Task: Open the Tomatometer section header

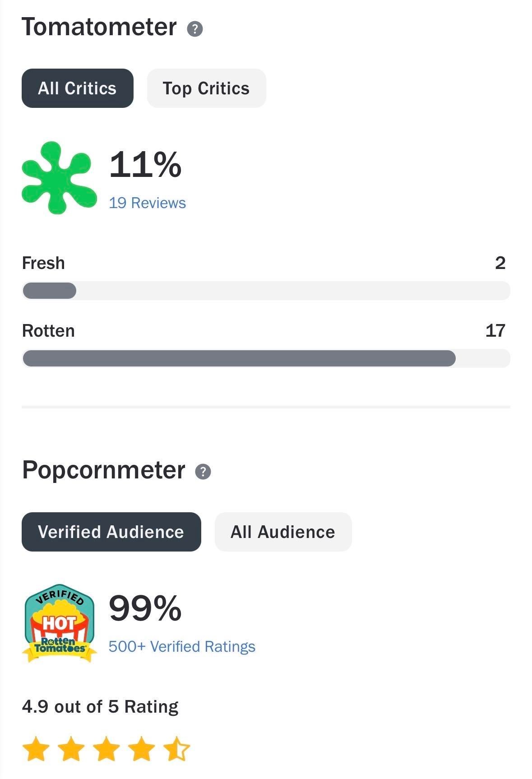Action: coord(99,27)
